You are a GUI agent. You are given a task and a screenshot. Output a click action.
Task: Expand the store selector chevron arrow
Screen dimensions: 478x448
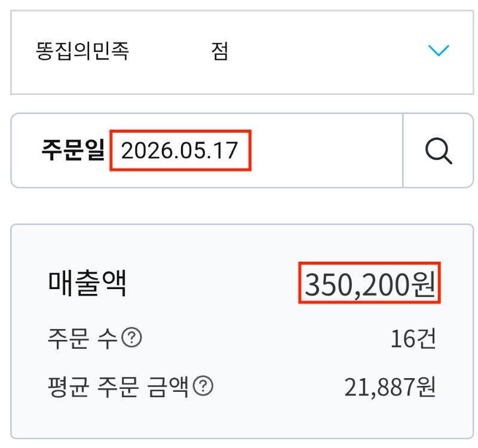click(x=439, y=51)
